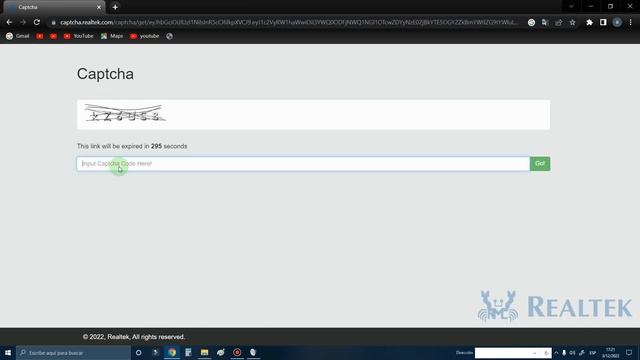640x360 pixels.
Task: Click the taskbar address refresh icon
Action: coord(546,353)
